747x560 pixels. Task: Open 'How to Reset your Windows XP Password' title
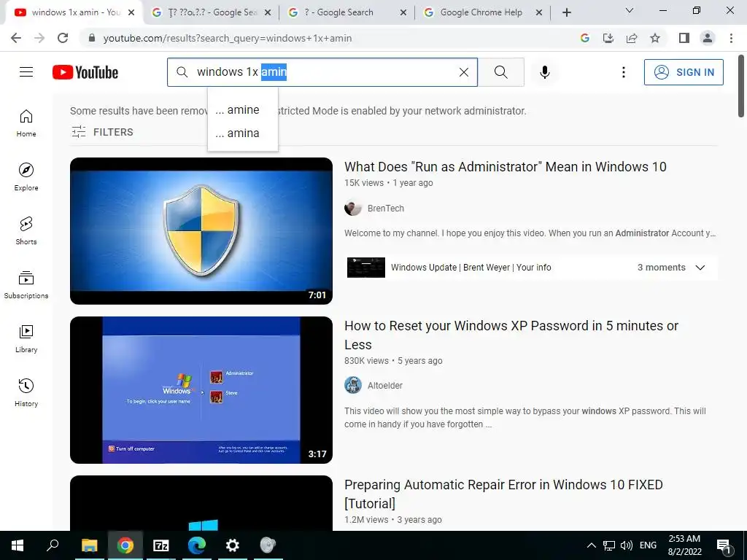pyautogui.click(x=511, y=335)
